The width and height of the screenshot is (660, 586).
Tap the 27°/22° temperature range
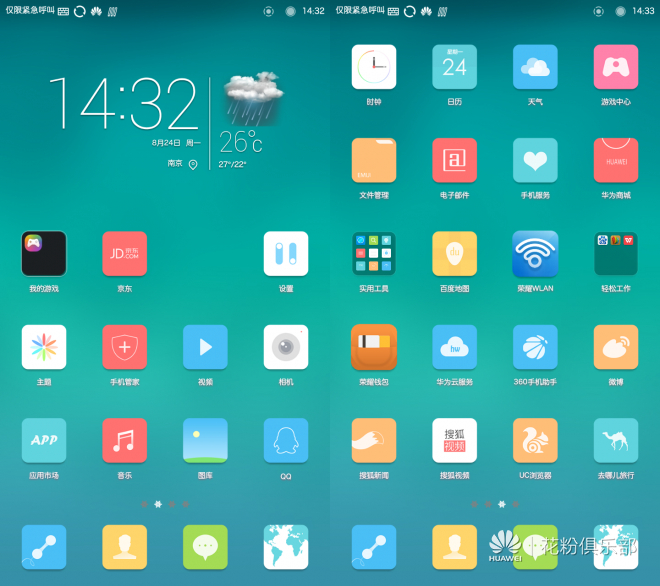tap(232, 164)
